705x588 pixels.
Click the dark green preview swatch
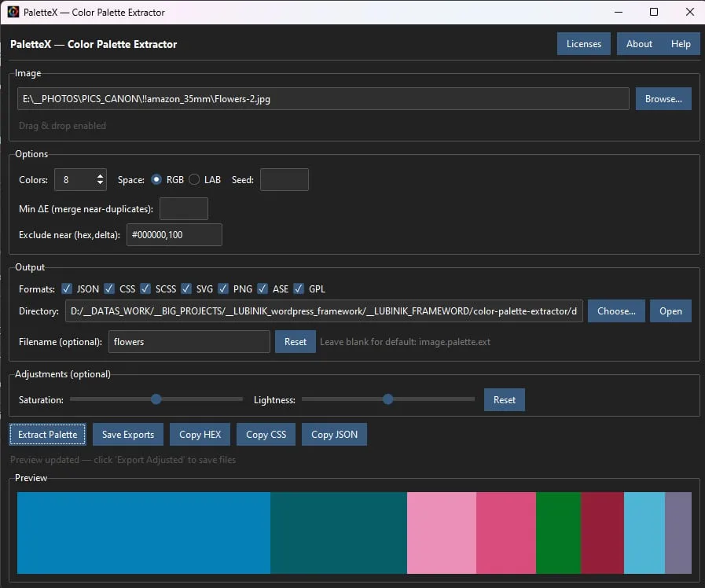pos(558,533)
